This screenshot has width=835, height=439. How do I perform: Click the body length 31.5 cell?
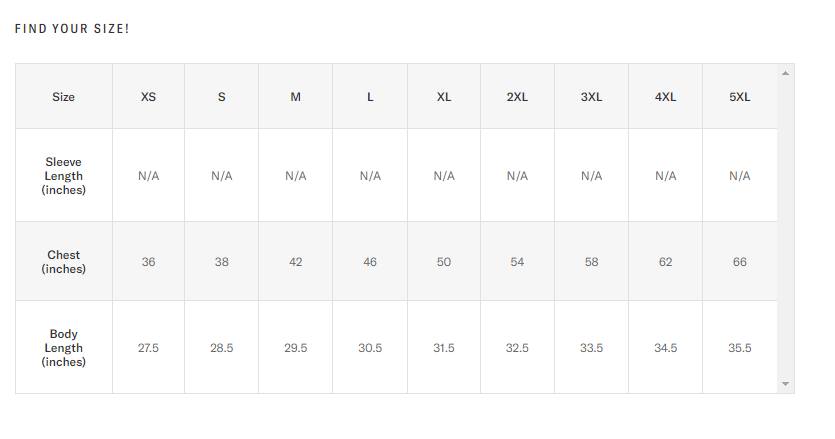[x=443, y=348]
